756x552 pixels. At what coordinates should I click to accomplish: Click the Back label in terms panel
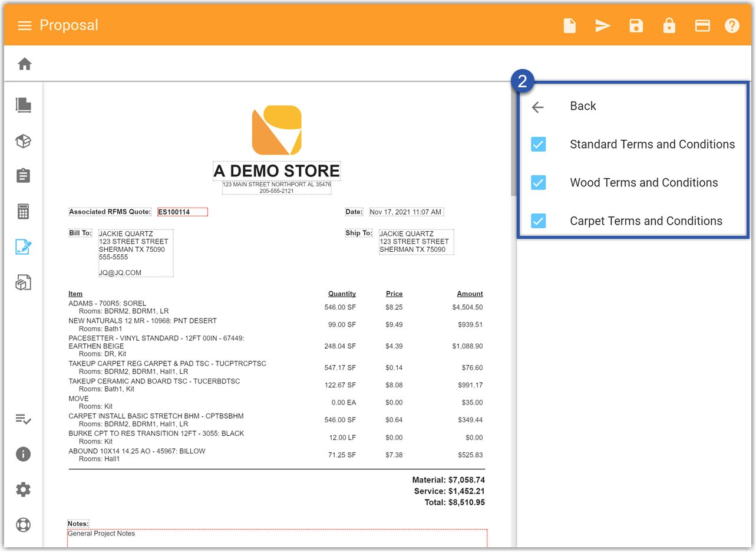click(x=583, y=106)
